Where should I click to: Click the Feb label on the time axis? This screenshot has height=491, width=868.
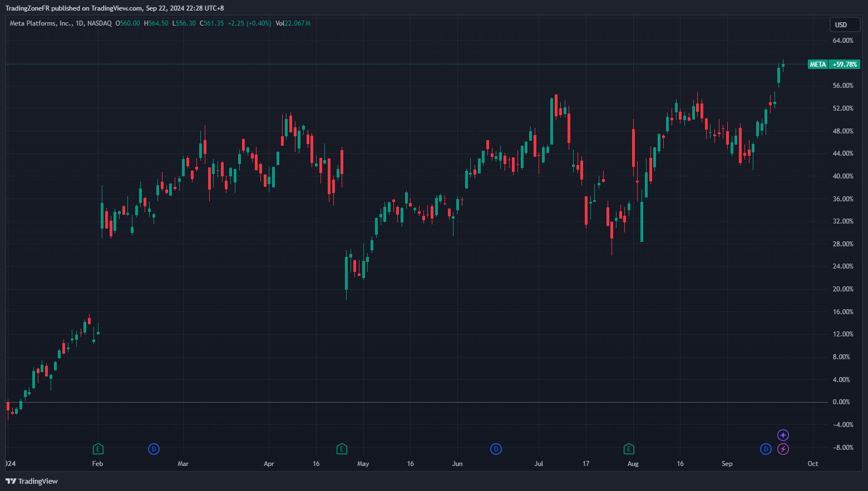[x=97, y=464]
